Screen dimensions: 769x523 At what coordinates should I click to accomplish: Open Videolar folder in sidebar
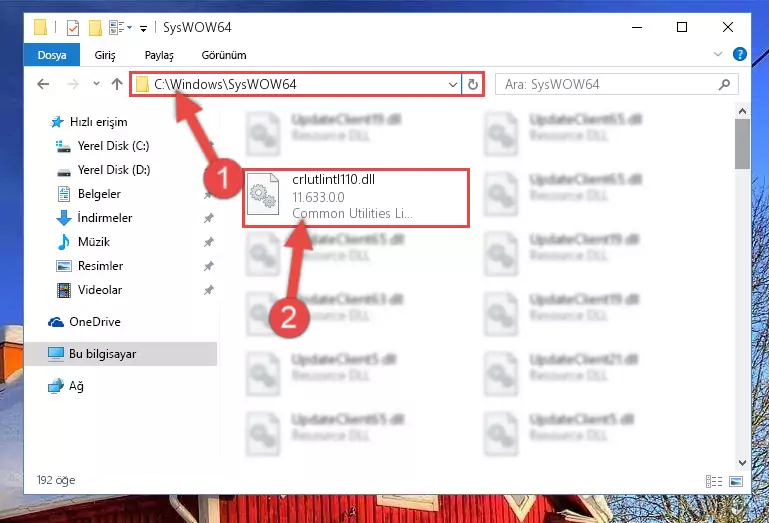pyautogui.click(x=100, y=290)
